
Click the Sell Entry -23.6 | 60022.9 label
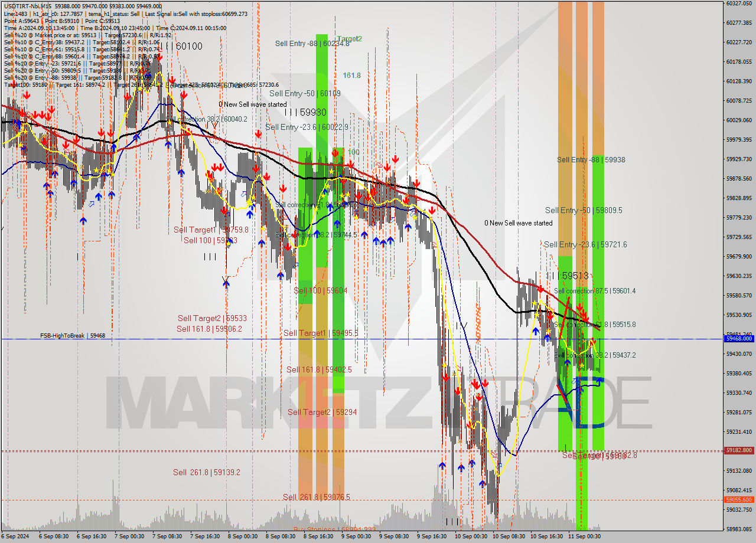pyautogui.click(x=307, y=127)
